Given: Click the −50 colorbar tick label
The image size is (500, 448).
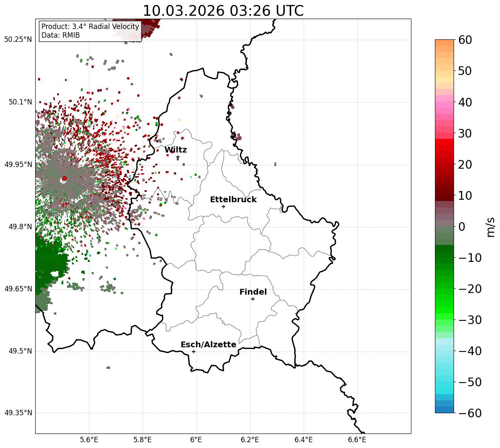Looking at the screenshot, I should pos(469,382).
